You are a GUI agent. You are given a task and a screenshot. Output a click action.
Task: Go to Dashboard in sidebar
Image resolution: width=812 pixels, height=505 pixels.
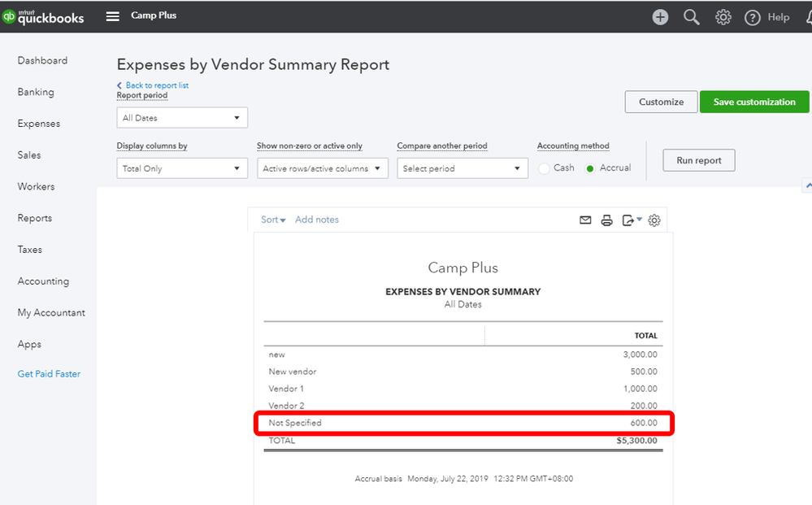[42, 61]
